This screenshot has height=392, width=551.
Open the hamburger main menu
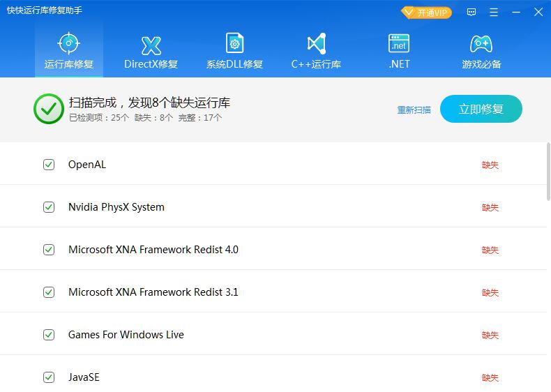[x=494, y=13]
